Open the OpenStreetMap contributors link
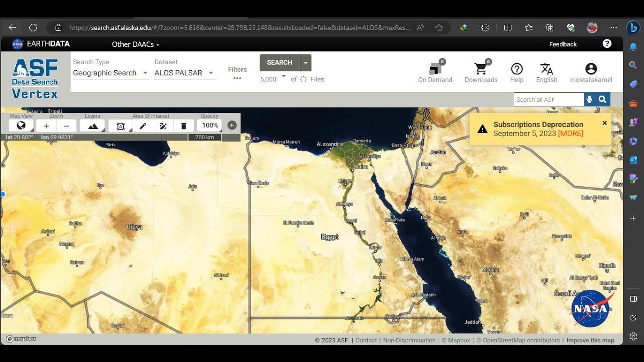 click(x=518, y=340)
